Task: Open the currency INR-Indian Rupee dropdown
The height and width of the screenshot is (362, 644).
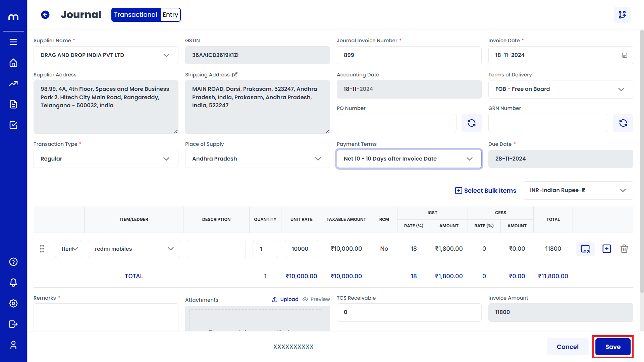Action: [578, 190]
